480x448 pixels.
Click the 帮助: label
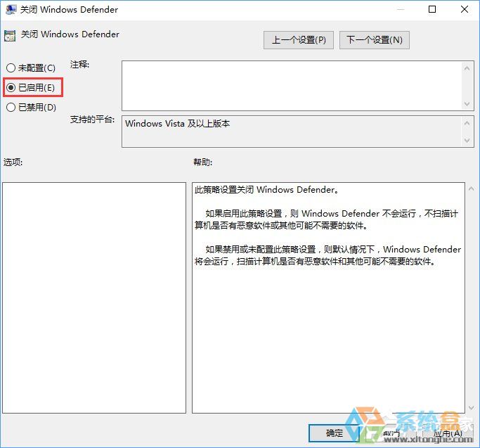pos(202,162)
